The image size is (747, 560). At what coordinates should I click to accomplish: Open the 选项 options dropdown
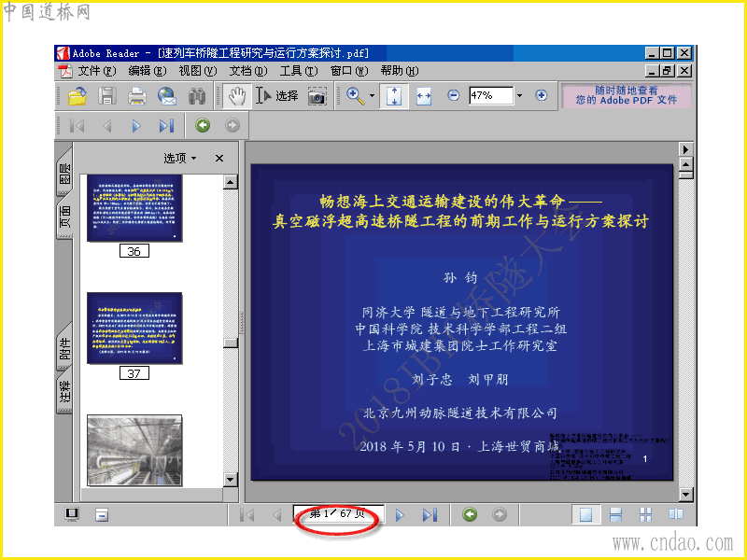180,158
